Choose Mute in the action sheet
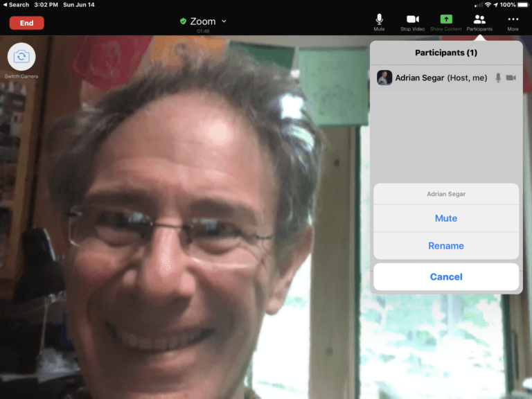The image size is (532, 399). [446, 218]
